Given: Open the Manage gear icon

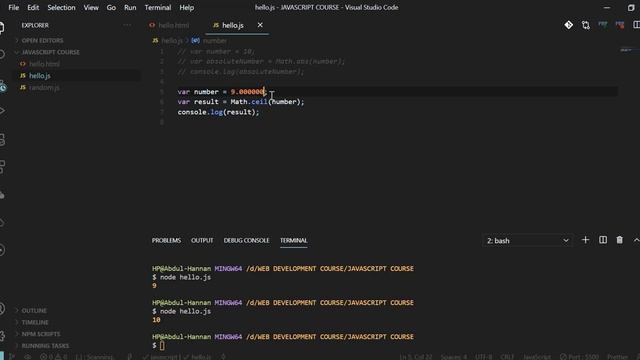Looking at the screenshot, I should (x=2, y=336).
